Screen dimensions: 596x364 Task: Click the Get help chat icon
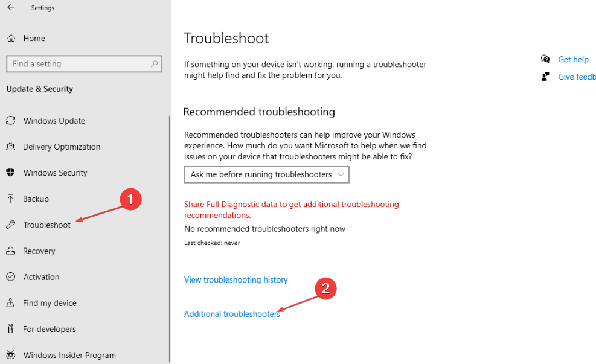[x=545, y=59]
